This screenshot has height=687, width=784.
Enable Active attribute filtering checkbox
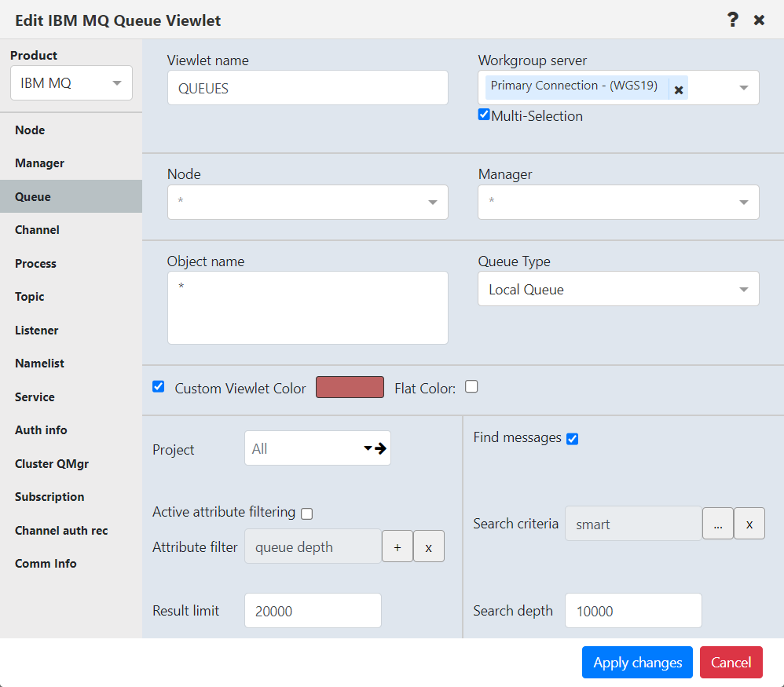tap(307, 513)
